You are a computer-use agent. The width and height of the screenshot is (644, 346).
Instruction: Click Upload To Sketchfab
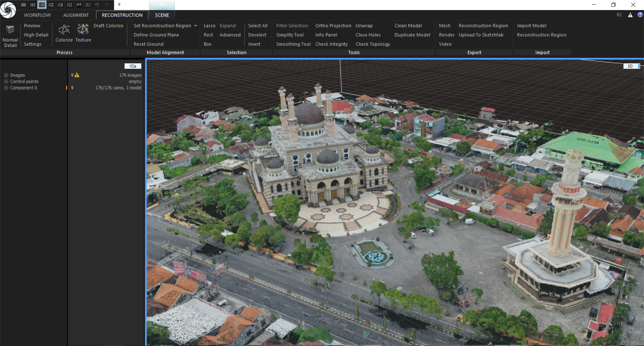[481, 35]
